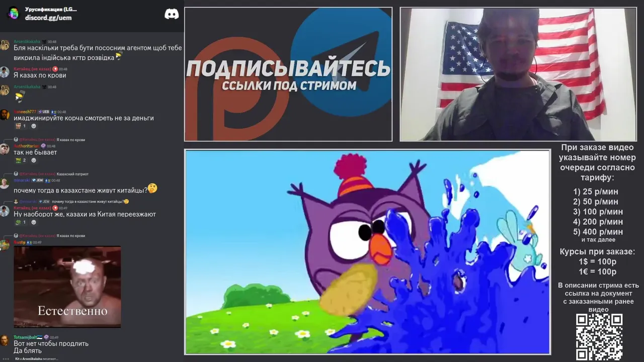644x362 pixels.
Task: Click the owl cartoon video player
Action: [367, 252]
